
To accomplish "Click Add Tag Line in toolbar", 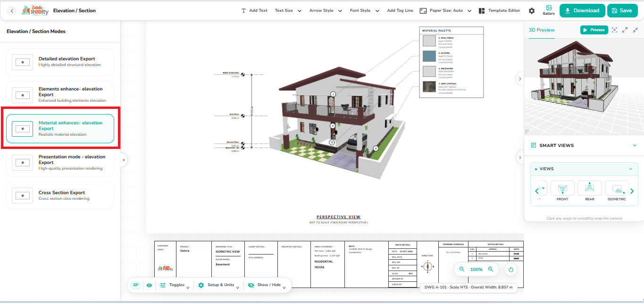I will (400, 10).
